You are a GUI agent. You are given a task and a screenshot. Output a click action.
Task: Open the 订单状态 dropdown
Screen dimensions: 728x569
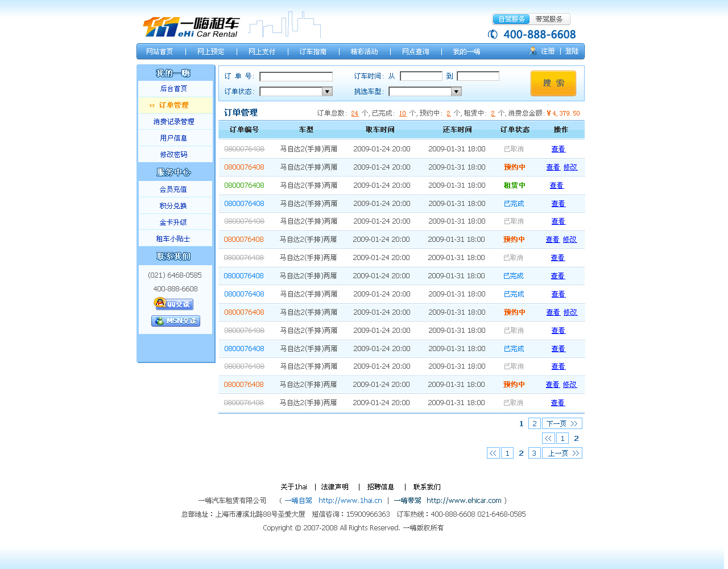pos(296,92)
